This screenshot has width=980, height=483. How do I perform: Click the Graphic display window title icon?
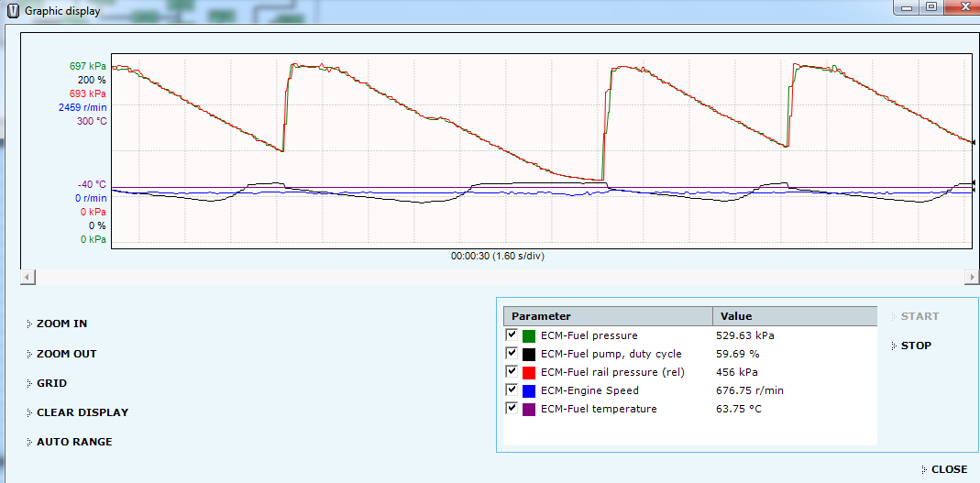12,11
